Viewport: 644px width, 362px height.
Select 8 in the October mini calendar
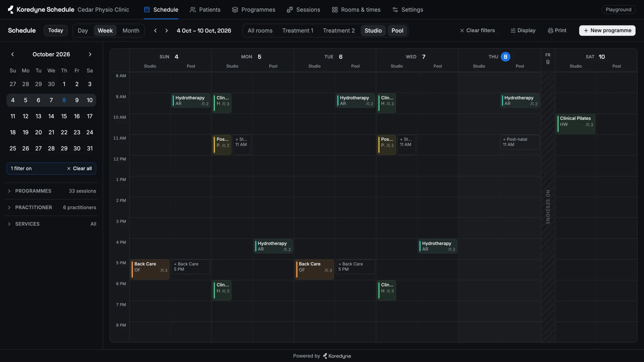tap(64, 100)
